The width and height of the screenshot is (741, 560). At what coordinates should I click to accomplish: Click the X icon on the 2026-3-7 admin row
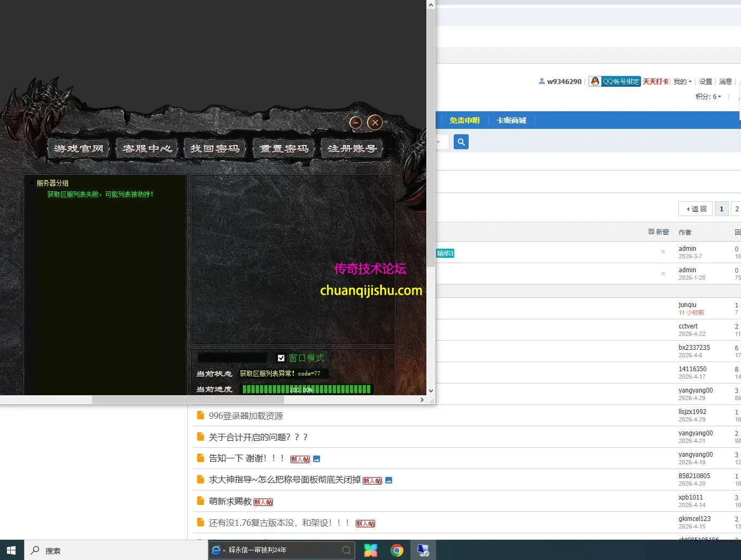pyautogui.click(x=663, y=252)
